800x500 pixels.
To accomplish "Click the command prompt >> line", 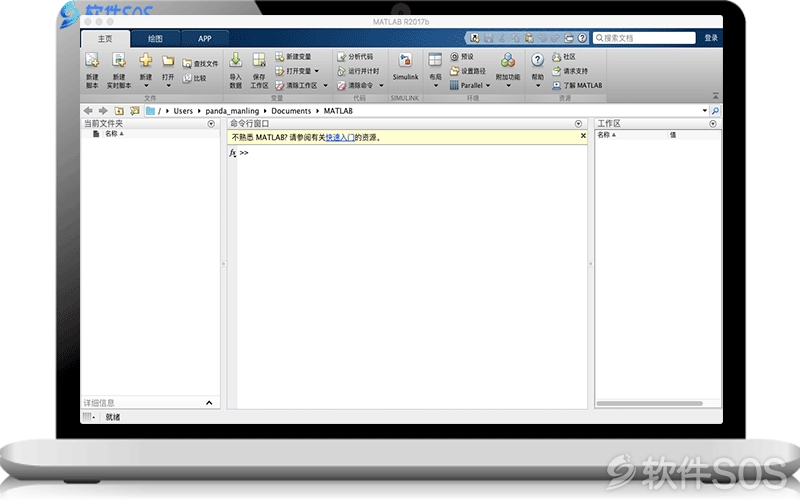I will click(244, 153).
